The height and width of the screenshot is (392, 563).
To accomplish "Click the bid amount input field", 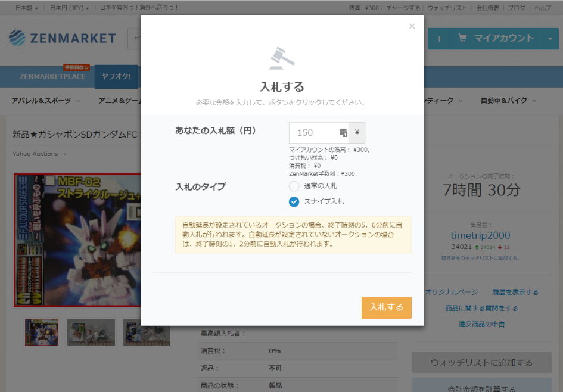I will (319, 132).
